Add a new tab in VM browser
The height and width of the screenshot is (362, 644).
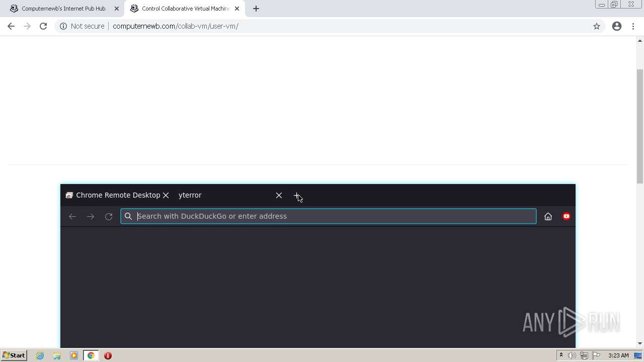[297, 195]
